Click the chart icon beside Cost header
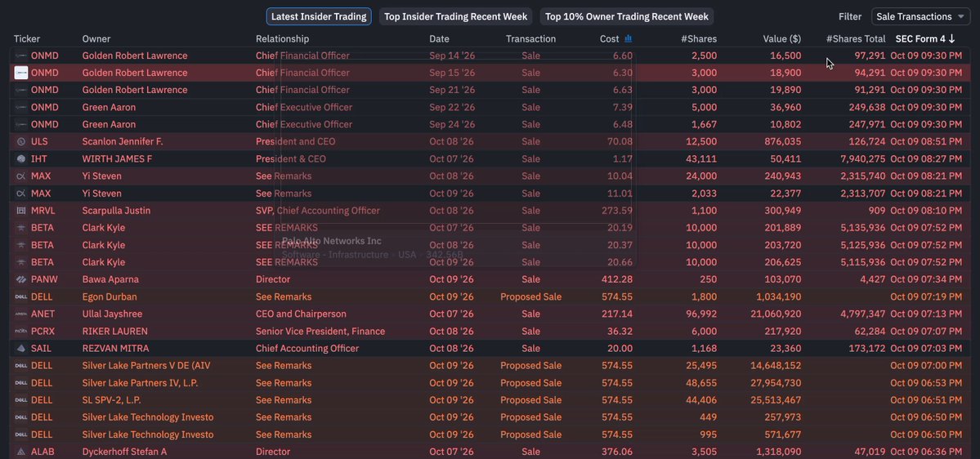This screenshot has height=459, width=980. tap(628, 38)
